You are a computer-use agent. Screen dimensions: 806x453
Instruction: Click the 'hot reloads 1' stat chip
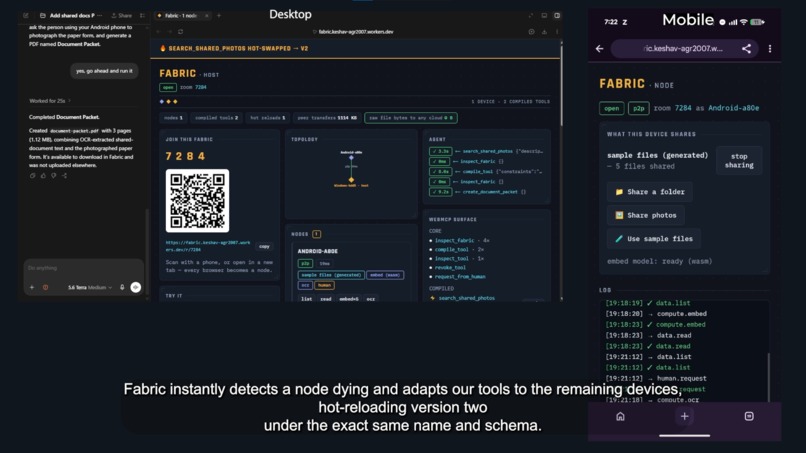pos(268,118)
